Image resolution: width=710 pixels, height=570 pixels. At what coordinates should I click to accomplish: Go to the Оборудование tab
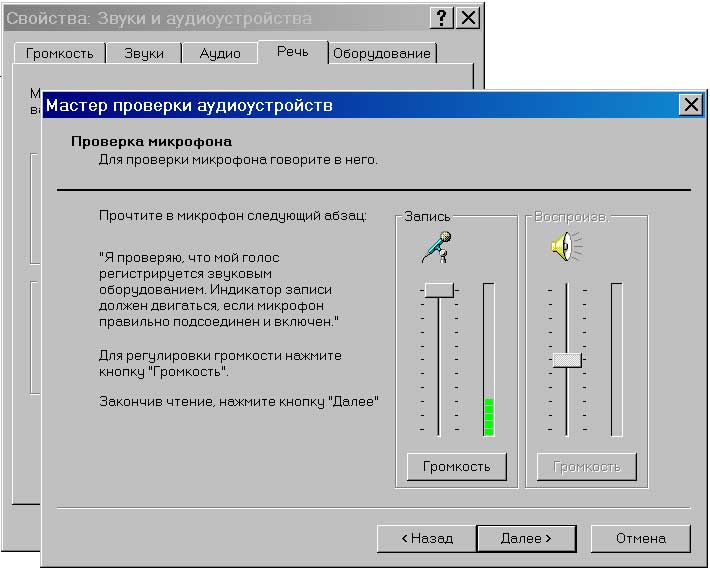point(382,54)
